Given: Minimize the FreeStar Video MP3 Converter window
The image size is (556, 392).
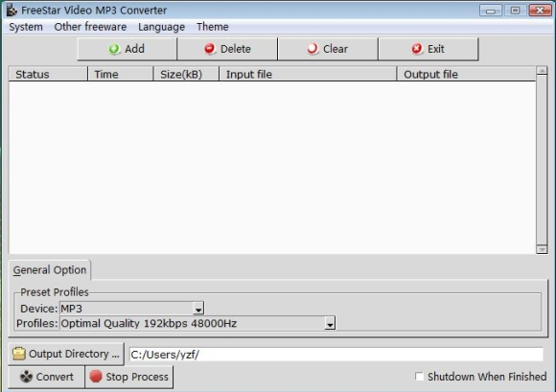Looking at the screenshot, I should [491, 11].
